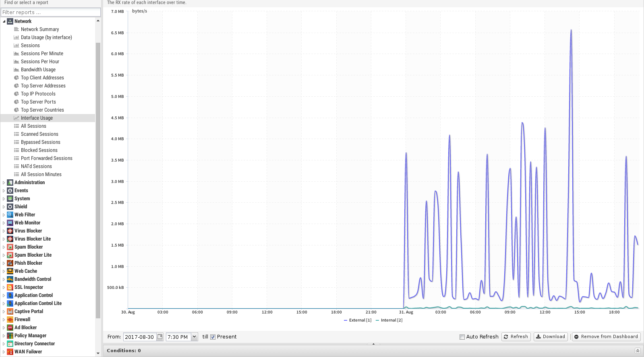Click the Filter reports search field
Screen dimensions: 644x357
[51, 12]
